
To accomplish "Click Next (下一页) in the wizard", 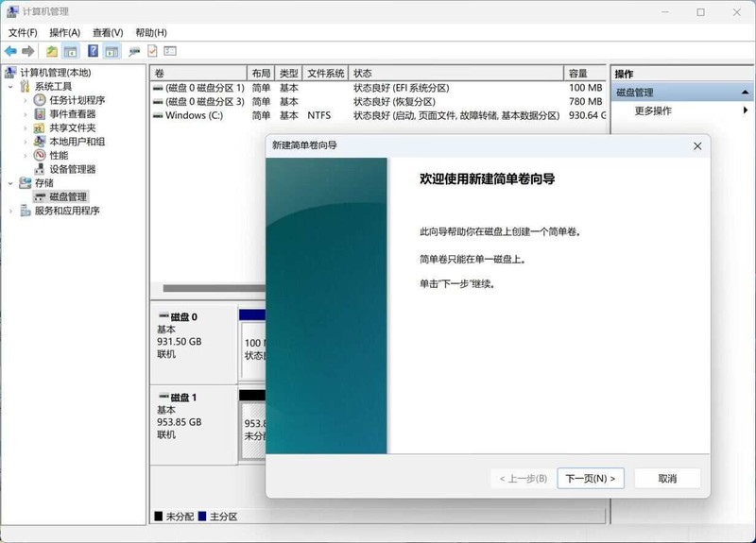I will click(591, 478).
